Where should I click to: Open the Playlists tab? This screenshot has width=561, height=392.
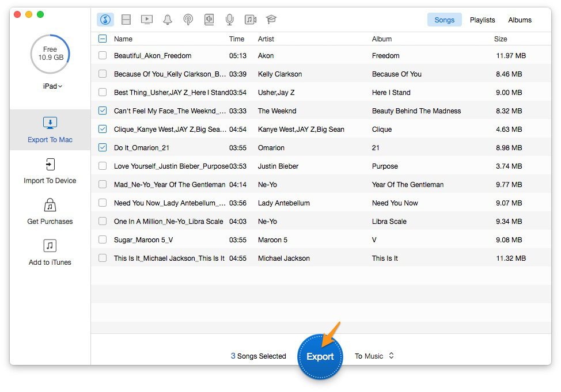click(482, 20)
